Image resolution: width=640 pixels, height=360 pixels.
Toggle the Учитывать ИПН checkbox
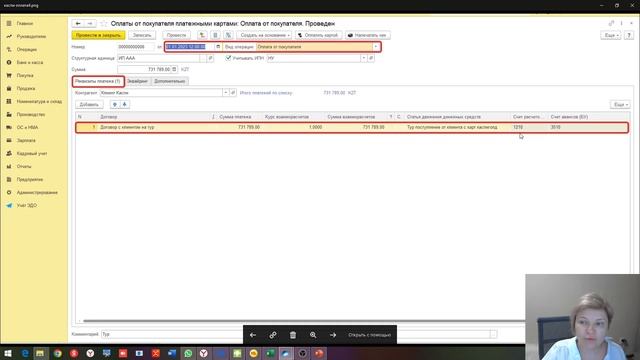(x=229, y=58)
